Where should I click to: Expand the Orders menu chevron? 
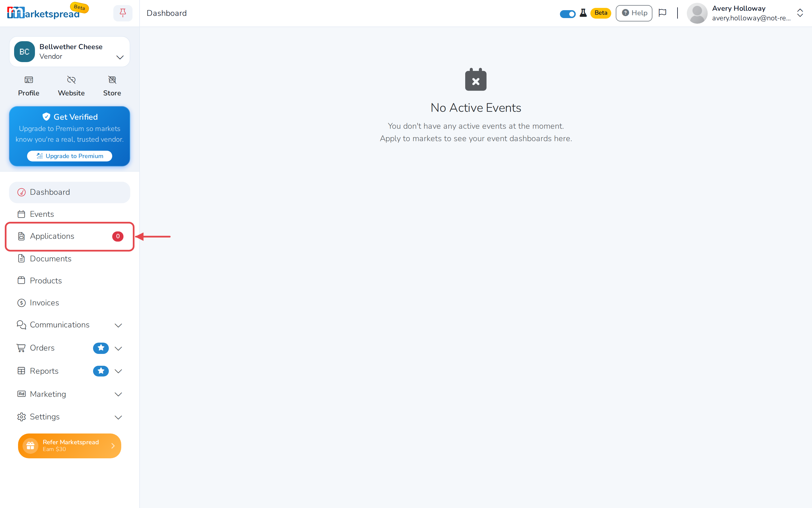point(118,349)
